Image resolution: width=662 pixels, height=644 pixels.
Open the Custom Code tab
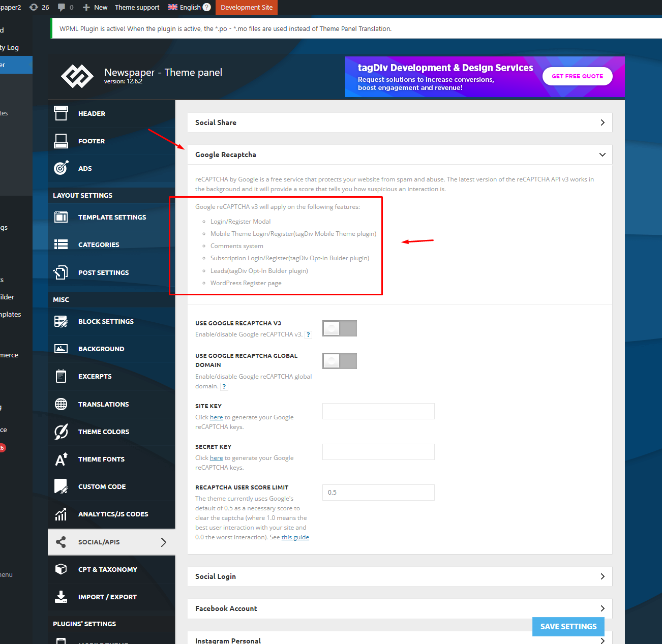pyautogui.click(x=111, y=486)
